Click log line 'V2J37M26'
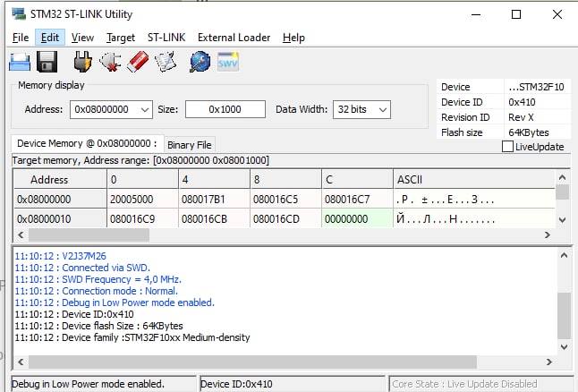The width and height of the screenshot is (578, 392). coord(61,256)
